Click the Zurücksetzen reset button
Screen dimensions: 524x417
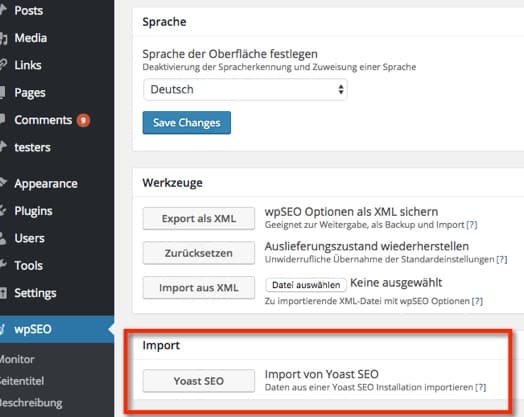[x=199, y=253]
